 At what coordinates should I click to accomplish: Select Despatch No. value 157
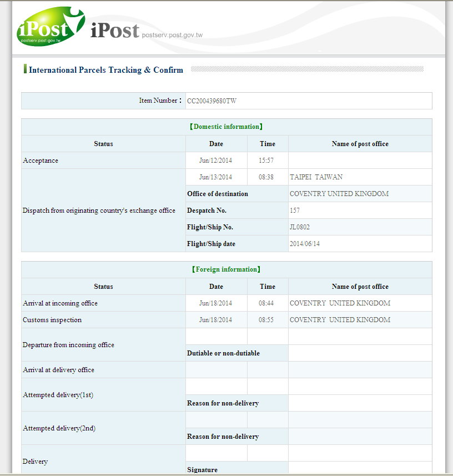tap(295, 211)
